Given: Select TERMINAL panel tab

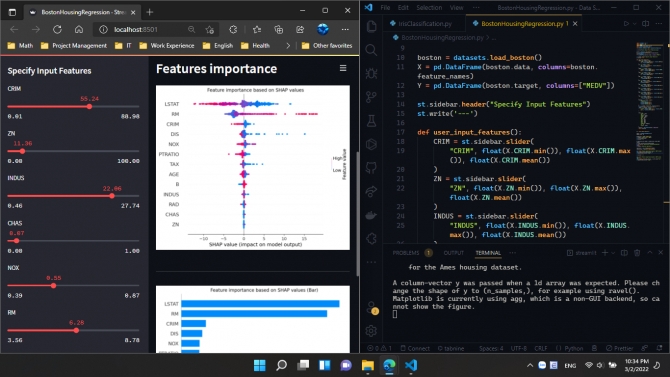Looking at the screenshot, I should point(488,253).
